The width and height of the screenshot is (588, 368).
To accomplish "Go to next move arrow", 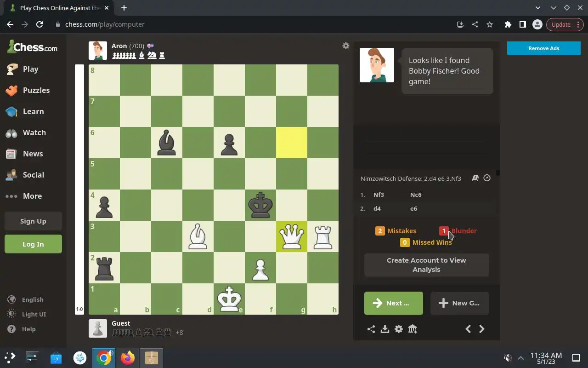I will coord(482,329).
